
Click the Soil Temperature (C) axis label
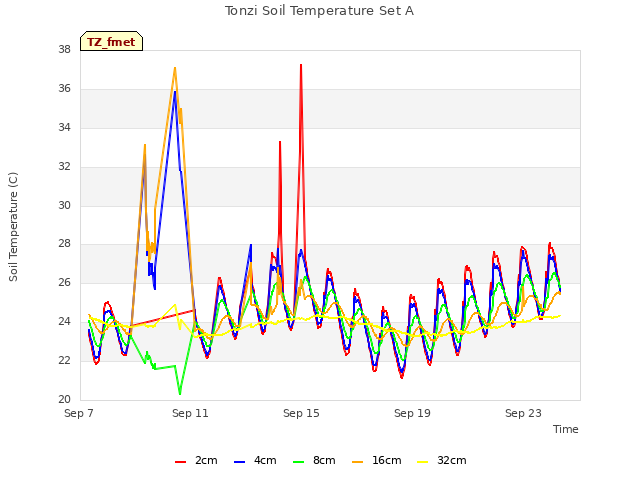pos(13,227)
